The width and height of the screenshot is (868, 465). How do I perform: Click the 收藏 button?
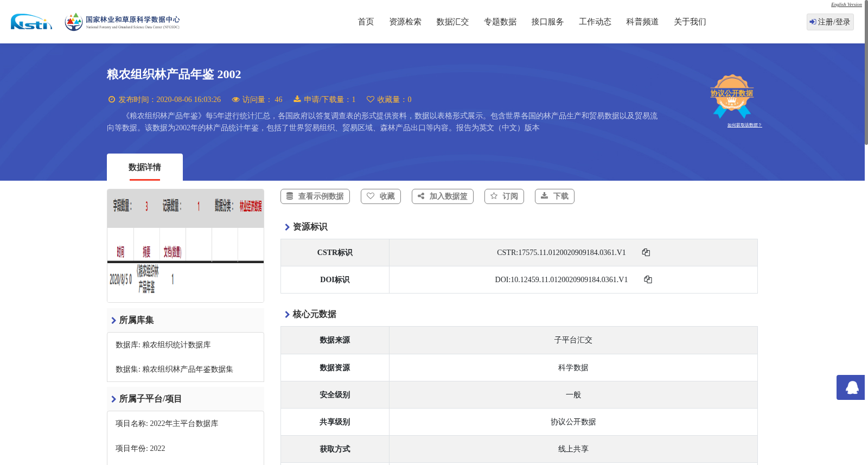coord(381,196)
